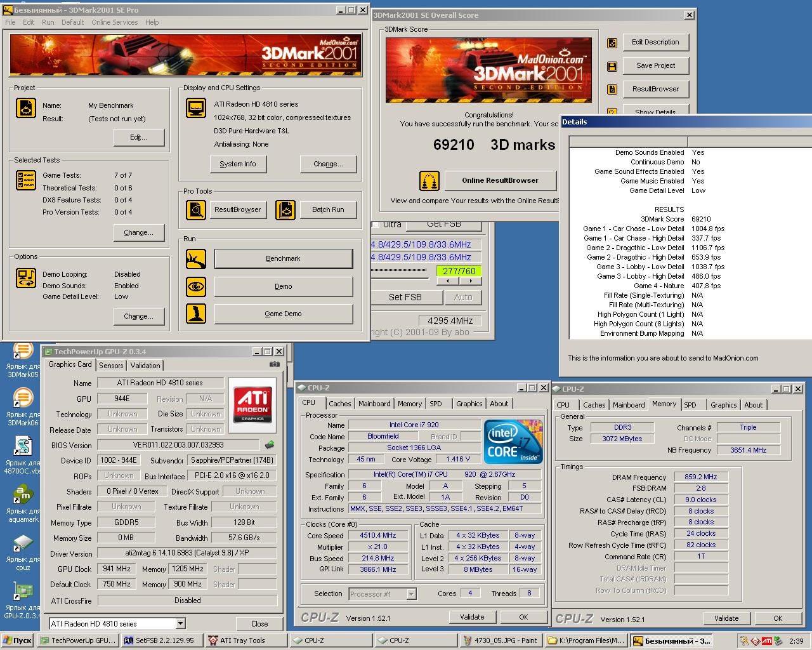Open the File menu in 3DMark2001
Viewport: 812px width, 650px height.
(10, 22)
